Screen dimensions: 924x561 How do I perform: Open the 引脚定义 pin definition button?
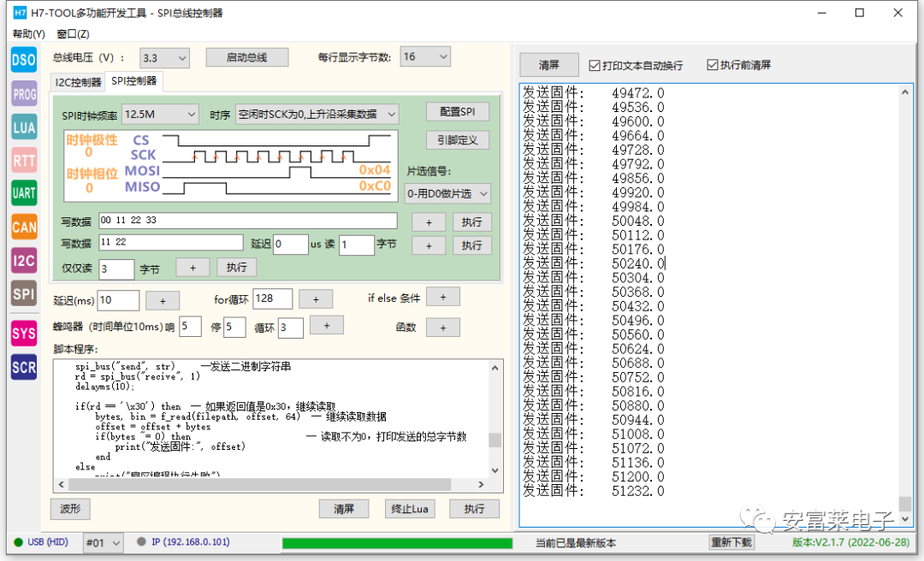point(457,139)
